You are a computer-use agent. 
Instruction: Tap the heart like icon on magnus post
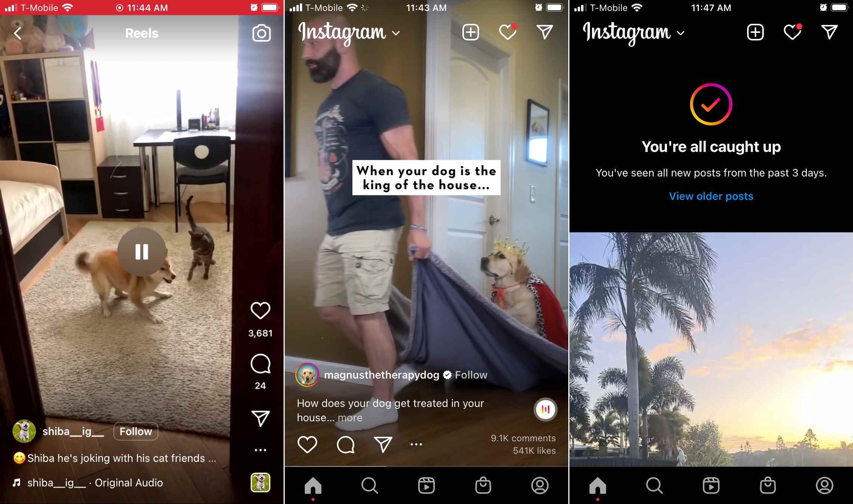point(307,444)
